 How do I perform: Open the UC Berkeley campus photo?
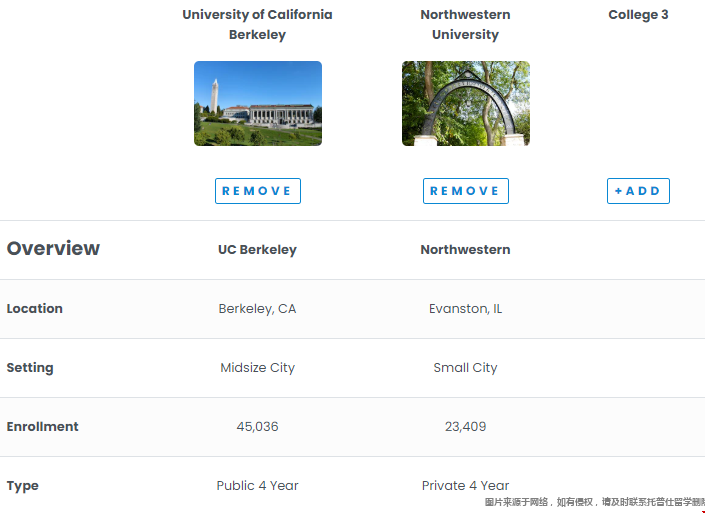point(258,103)
